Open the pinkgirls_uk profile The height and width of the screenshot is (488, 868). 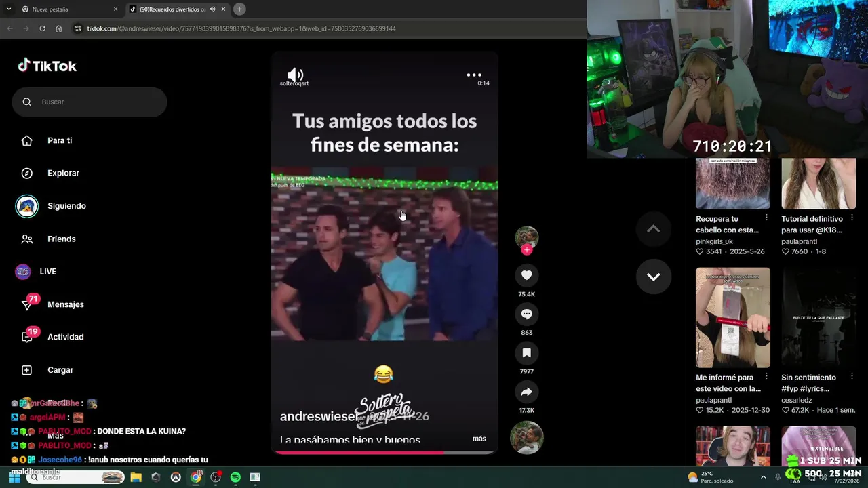point(714,241)
